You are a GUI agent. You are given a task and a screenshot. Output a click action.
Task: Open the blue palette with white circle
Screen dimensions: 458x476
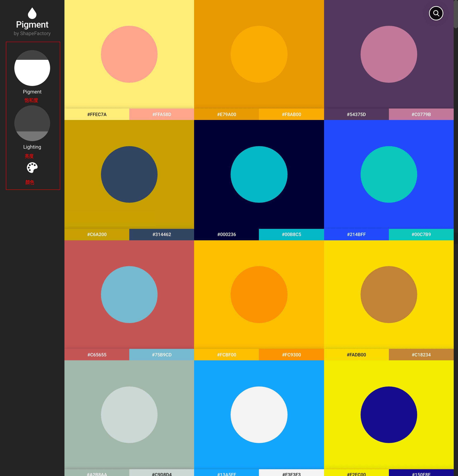coord(259,415)
